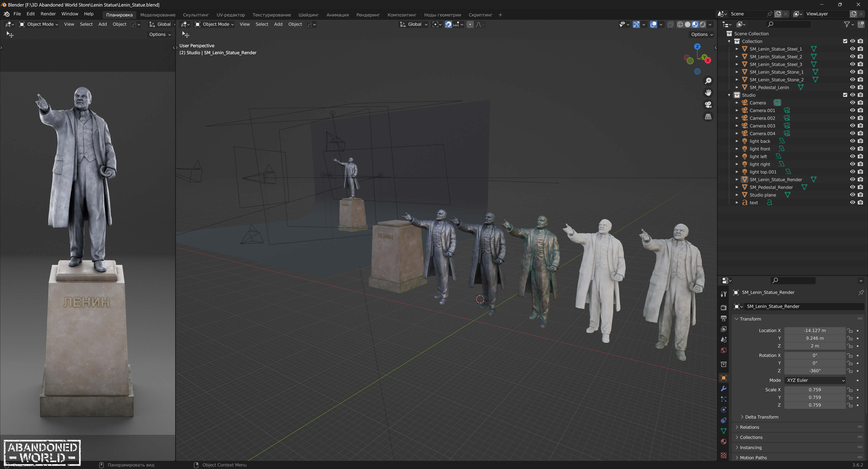Expand the Delta Transform panel

click(762, 417)
